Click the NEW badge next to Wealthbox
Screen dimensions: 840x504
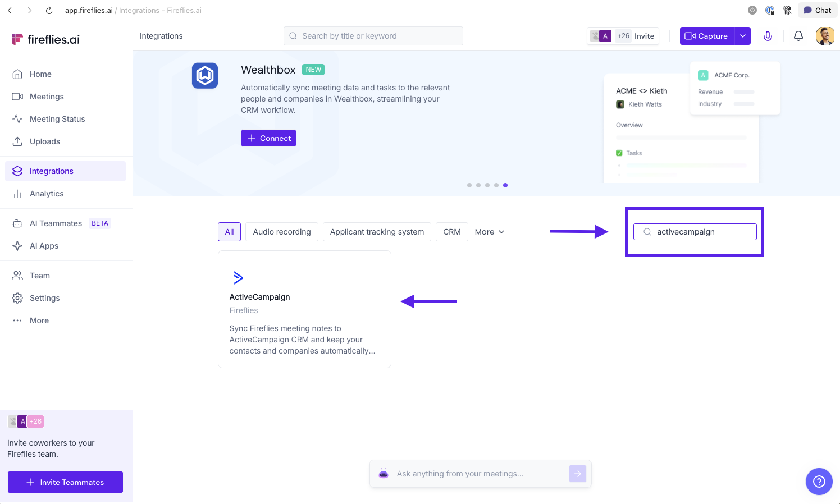[x=313, y=70]
